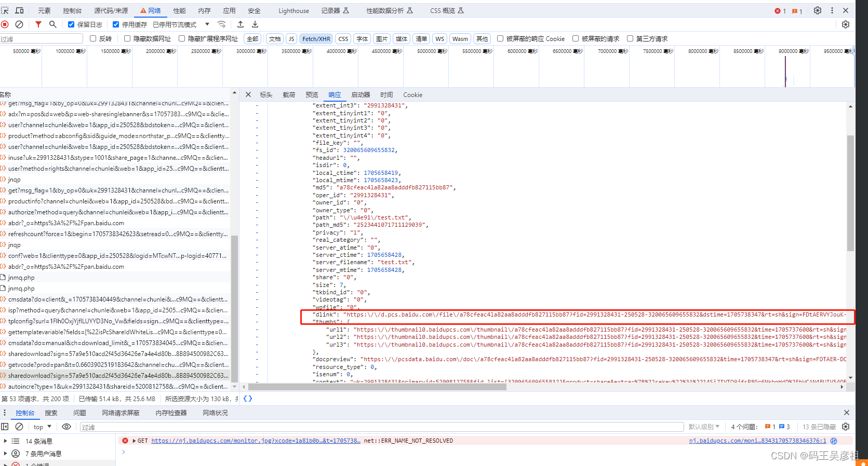Create a live expression with eye icon
This screenshot has width=868, height=466.
click(66, 427)
